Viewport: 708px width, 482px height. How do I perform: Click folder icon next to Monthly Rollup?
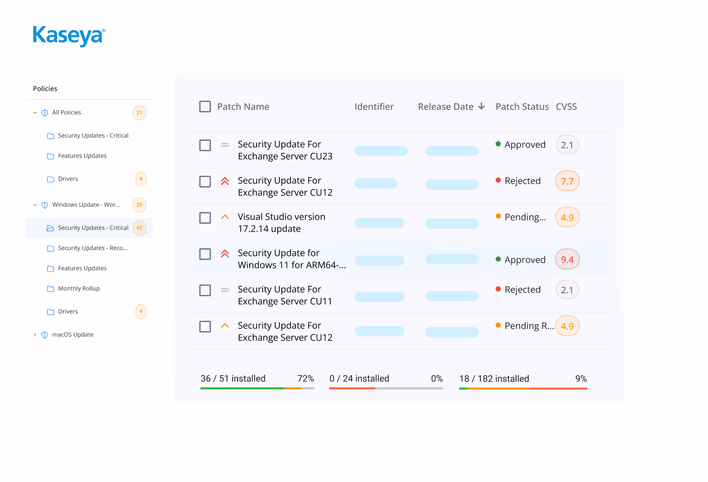[x=51, y=289]
